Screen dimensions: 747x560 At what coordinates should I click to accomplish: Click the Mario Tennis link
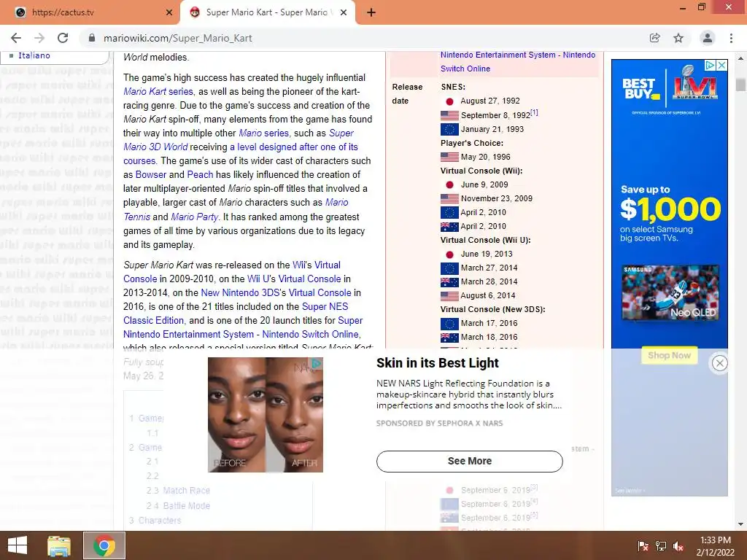pos(236,209)
